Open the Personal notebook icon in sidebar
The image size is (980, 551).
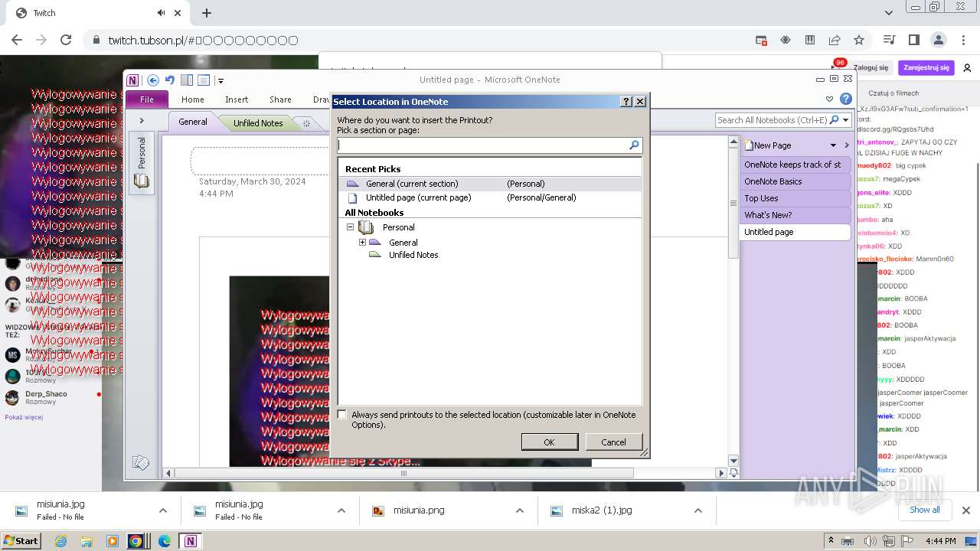(x=142, y=181)
